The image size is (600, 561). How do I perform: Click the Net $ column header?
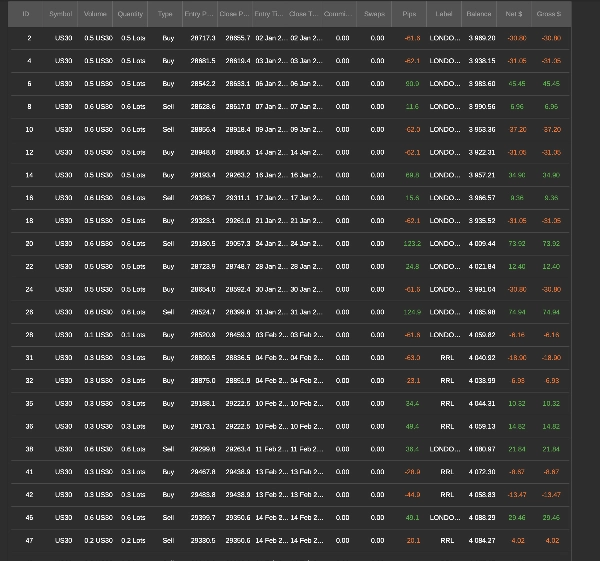(x=514, y=14)
